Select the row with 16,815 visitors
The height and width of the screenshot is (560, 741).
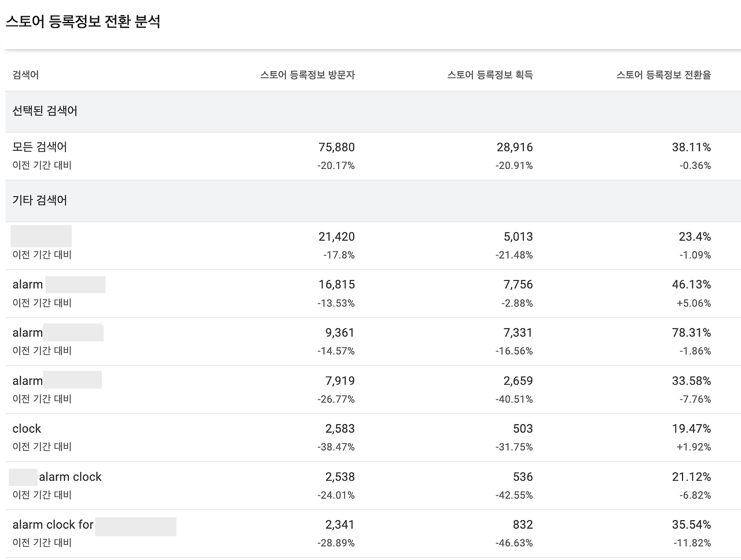[x=373, y=294]
